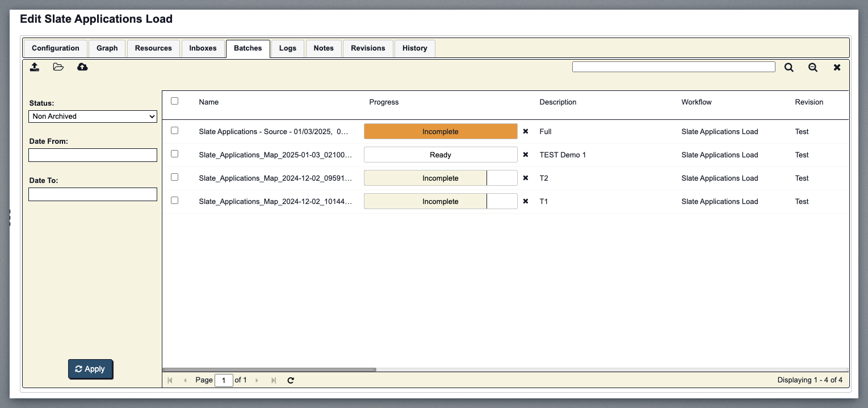Click the upload batch icon

35,67
